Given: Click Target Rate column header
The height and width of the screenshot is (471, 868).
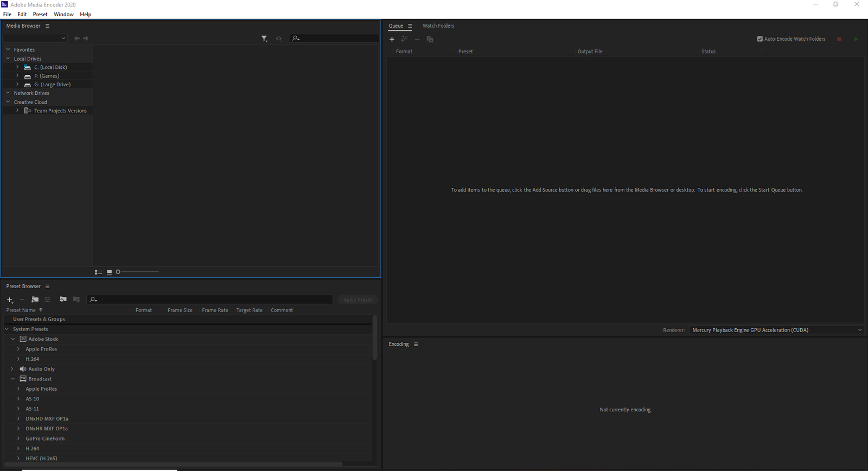Looking at the screenshot, I should tap(250, 310).
